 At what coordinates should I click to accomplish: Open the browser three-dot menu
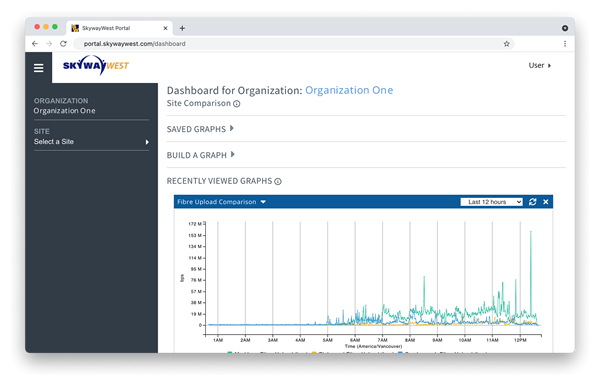(565, 44)
